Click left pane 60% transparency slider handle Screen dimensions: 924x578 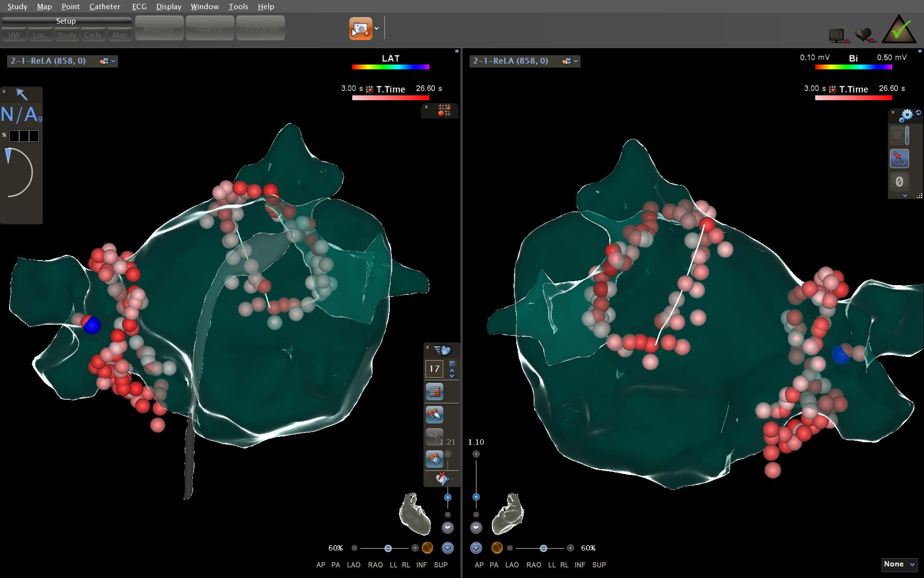tap(388, 548)
